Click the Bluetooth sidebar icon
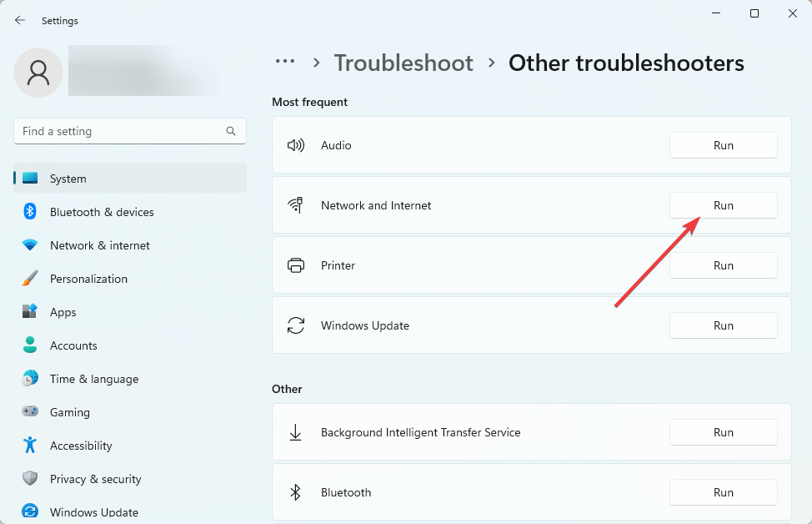The height and width of the screenshot is (524, 812). click(x=30, y=211)
